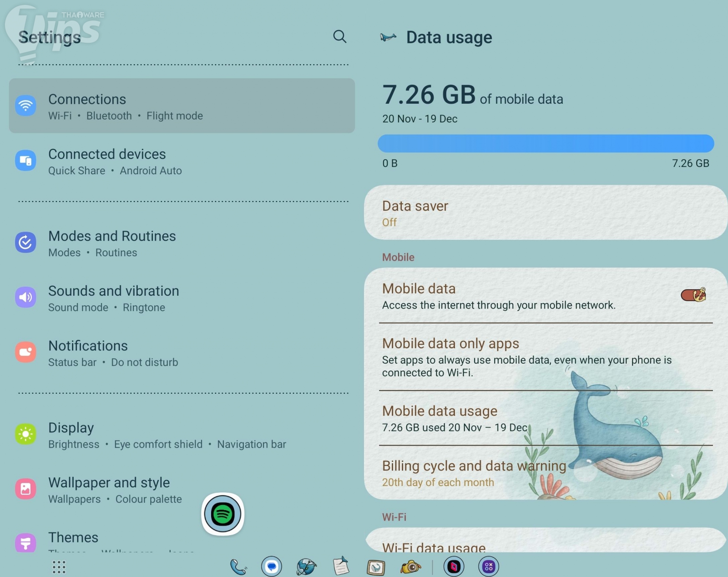Image resolution: width=728 pixels, height=577 pixels.
Task: Click "Eye comfort shield" under Display
Action: click(x=158, y=444)
